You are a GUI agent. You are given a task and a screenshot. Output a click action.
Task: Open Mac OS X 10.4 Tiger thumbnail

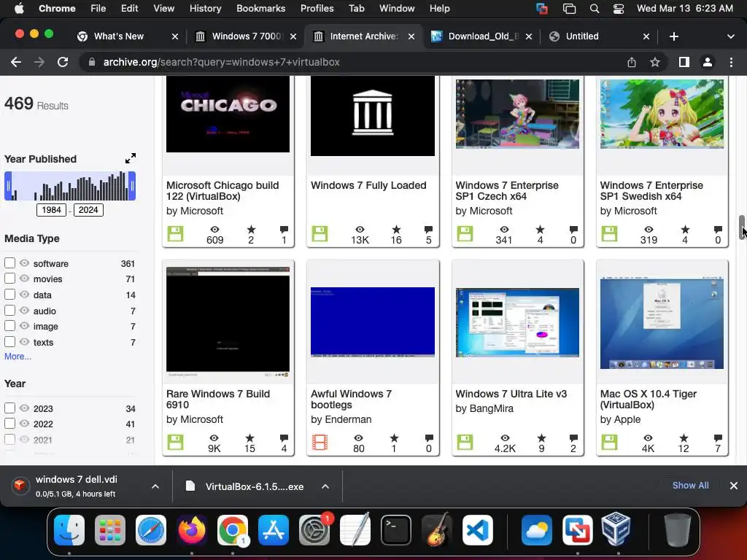pyautogui.click(x=662, y=323)
